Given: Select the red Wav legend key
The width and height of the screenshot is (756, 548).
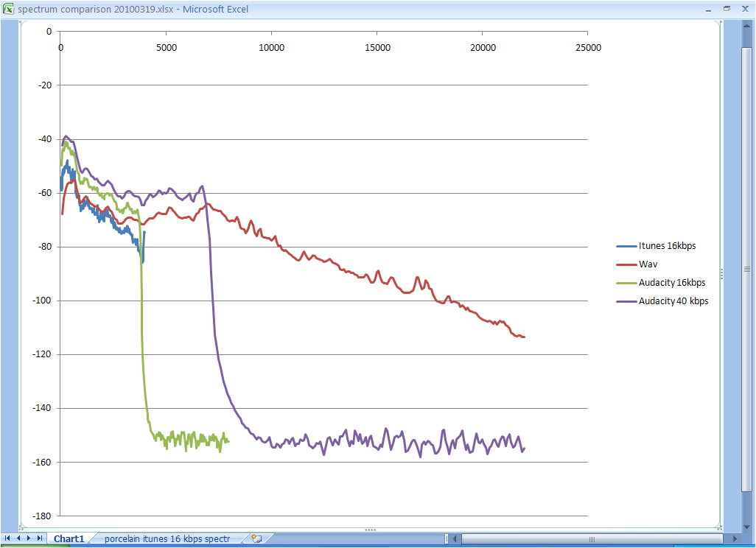Looking at the screenshot, I should tap(626, 264).
